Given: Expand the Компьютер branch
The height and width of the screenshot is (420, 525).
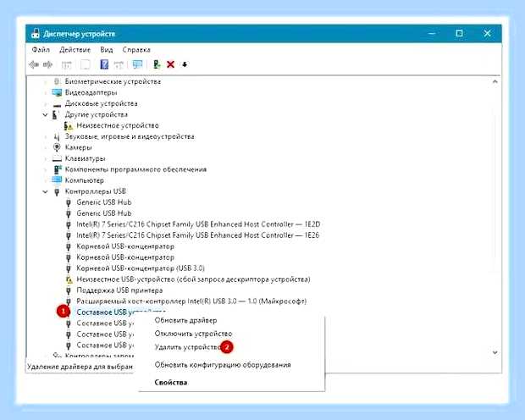Looking at the screenshot, I should click(45, 180).
